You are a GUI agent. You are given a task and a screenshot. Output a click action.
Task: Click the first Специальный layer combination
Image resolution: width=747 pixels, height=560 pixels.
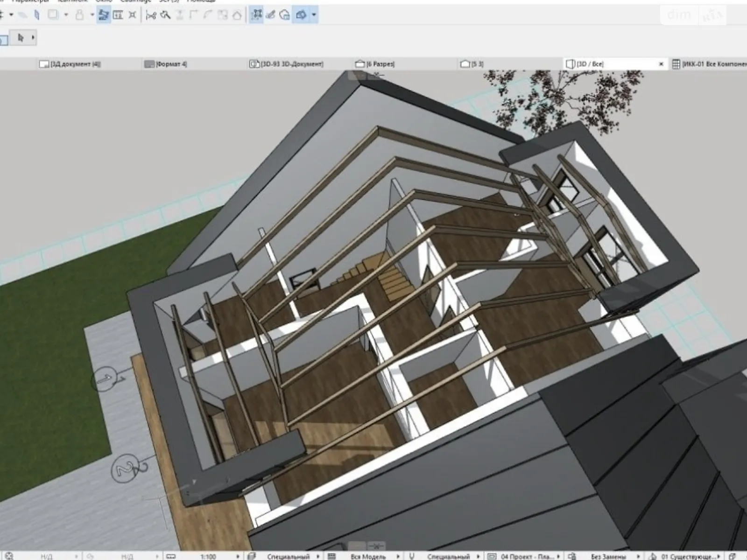(289, 557)
